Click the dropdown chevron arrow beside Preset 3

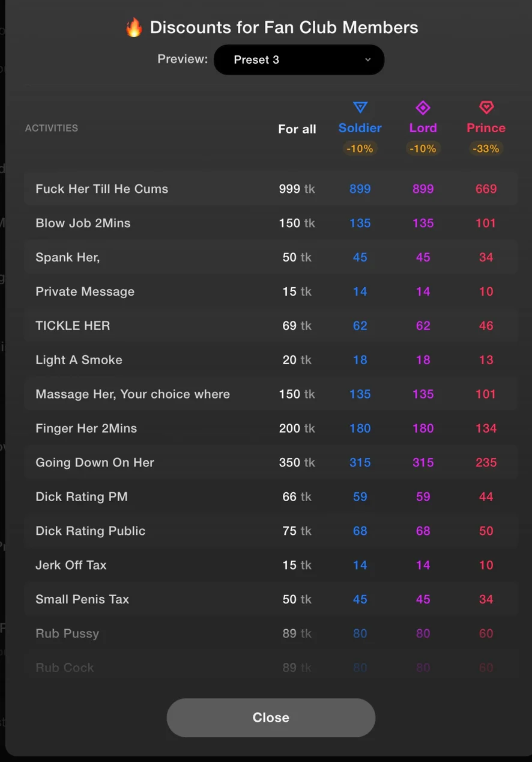coord(368,60)
